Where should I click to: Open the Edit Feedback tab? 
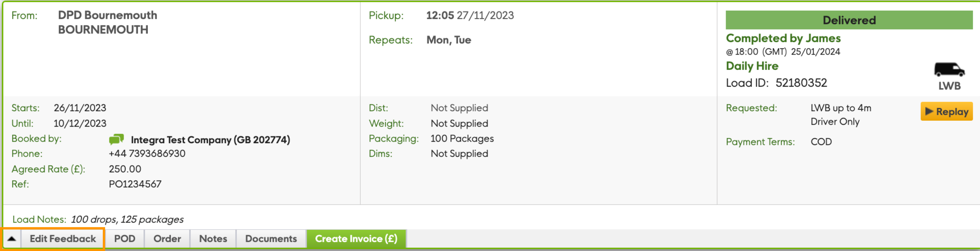point(63,239)
